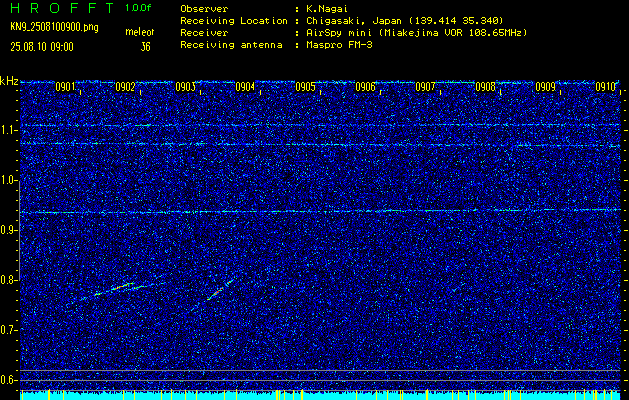
Task: Click the 0.6 kHz axis label
Action: coord(8,380)
